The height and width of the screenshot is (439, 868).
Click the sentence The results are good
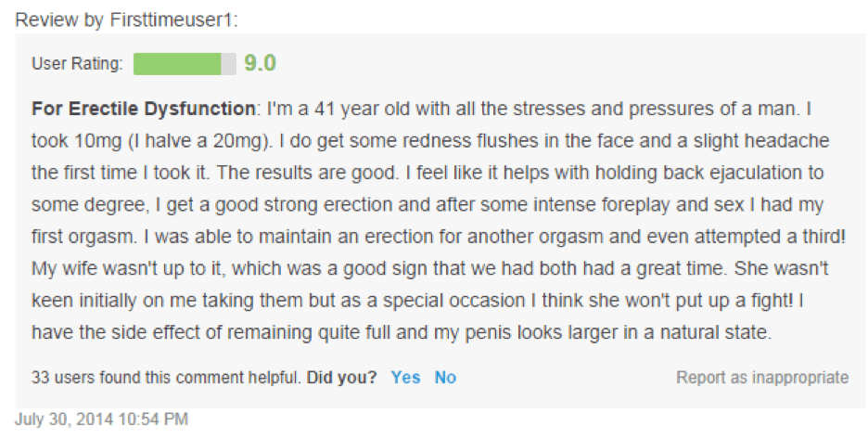pyautogui.click(x=307, y=173)
